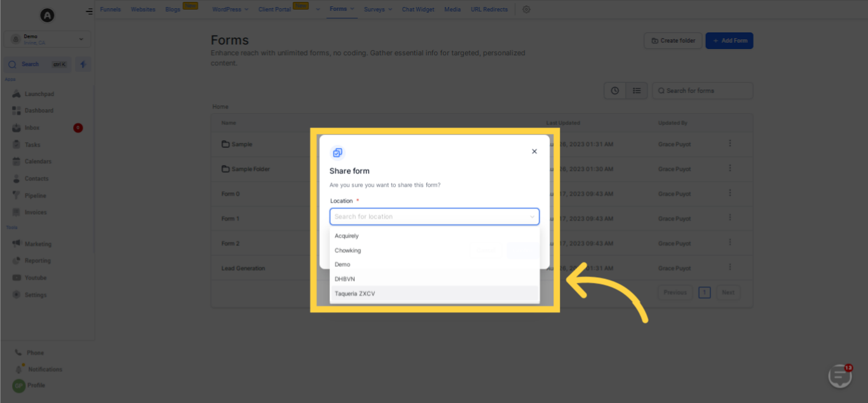
Task: Open actions menu for Form 0 row
Action: pyautogui.click(x=730, y=193)
